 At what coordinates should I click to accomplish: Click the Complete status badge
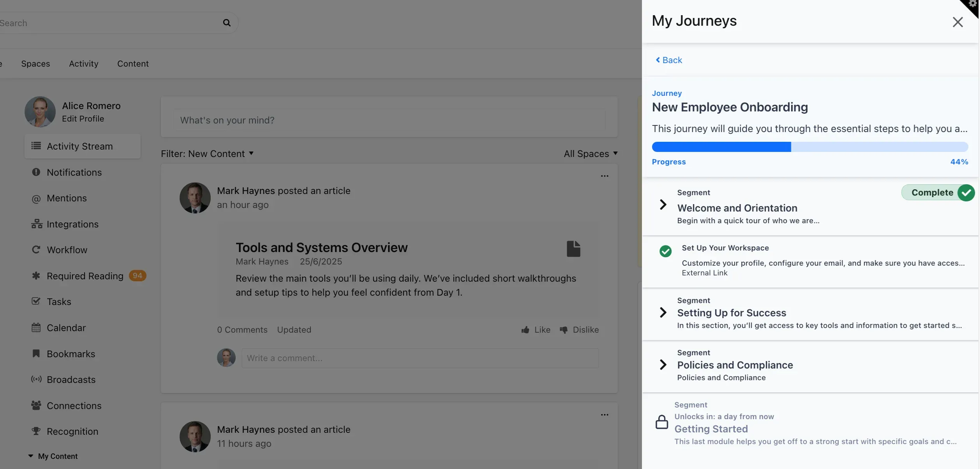tap(938, 192)
